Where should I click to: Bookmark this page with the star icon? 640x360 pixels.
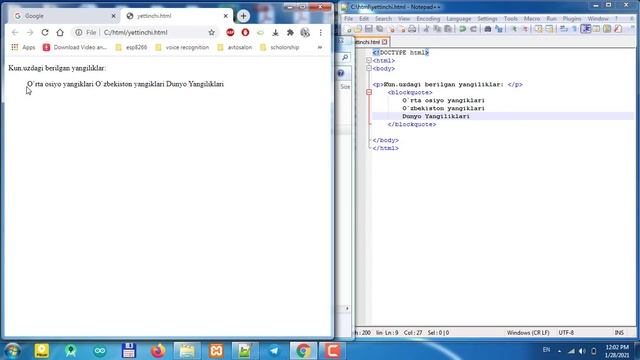[211, 32]
